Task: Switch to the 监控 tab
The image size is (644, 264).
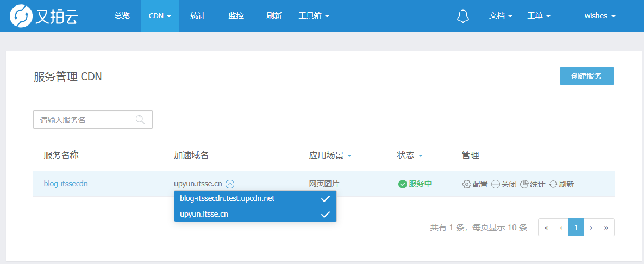Action: pos(236,16)
